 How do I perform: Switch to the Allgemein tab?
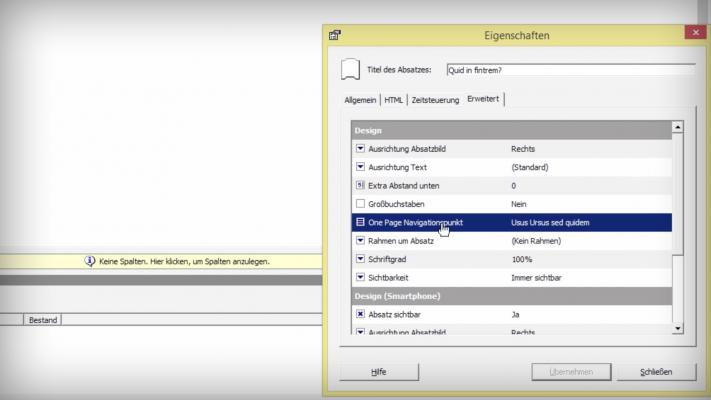(x=360, y=100)
